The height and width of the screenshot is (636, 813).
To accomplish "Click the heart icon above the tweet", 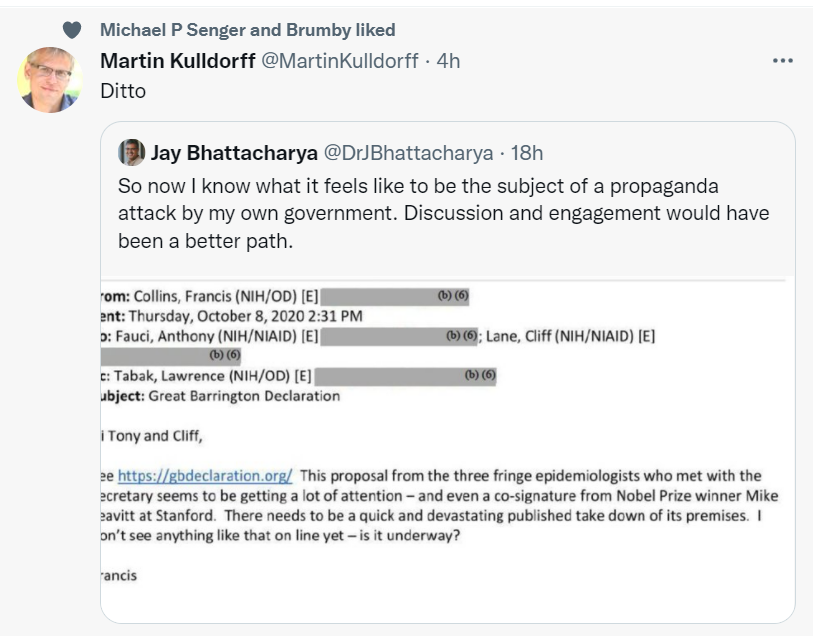I will 71,30.
